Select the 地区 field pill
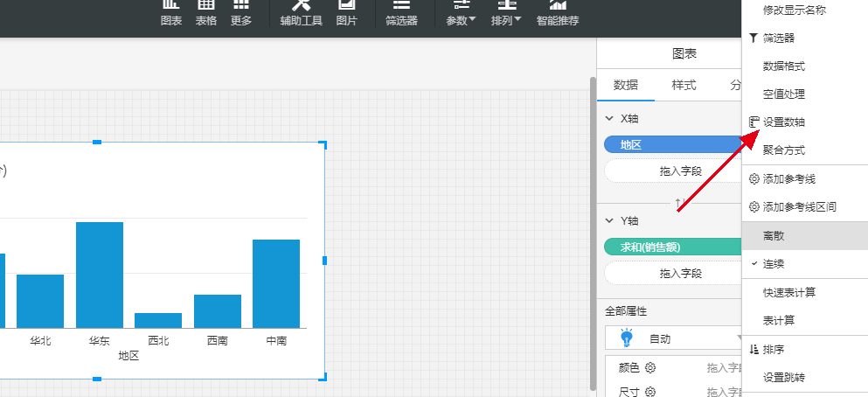Viewport: 868px width, 397px height. click(672, 145)
